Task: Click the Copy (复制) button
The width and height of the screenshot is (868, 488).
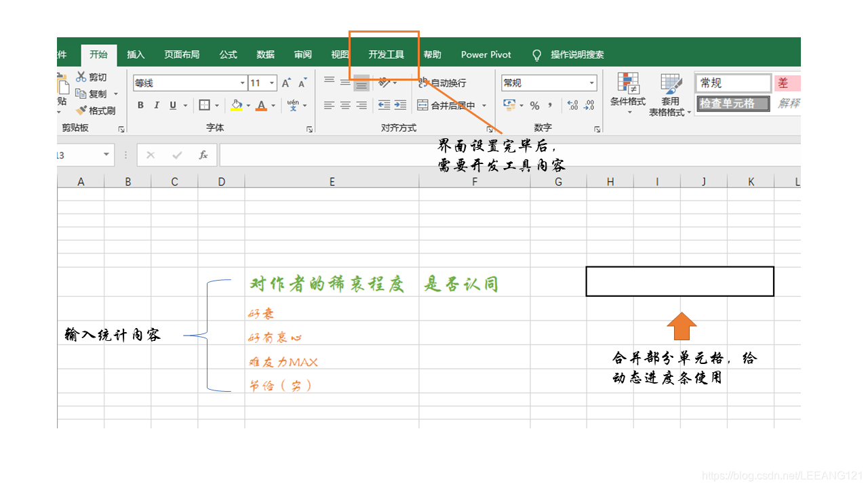Action: [x=92, y=94]
